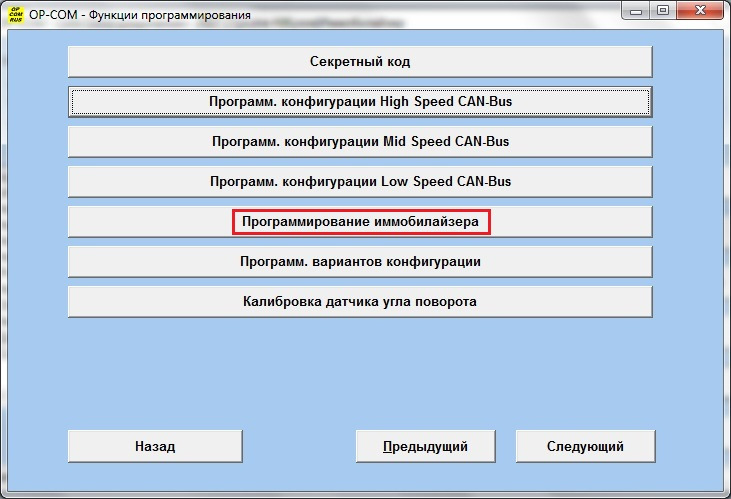Viewport: 731px width, 499px height.
Task: Select Программ. конфигурации Mid Speed CAN-Bus
Action: tap(360, 142)
